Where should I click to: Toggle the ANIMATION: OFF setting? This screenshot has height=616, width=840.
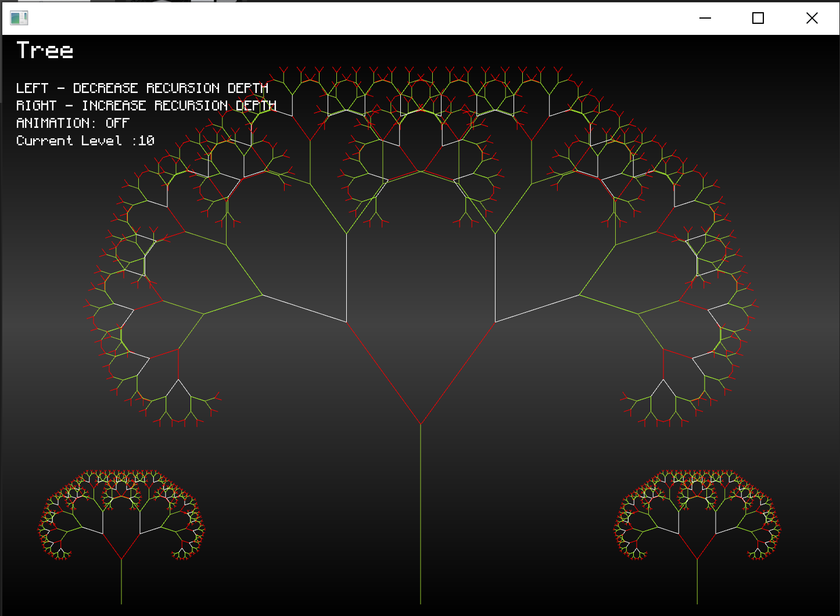pos(71,123)
